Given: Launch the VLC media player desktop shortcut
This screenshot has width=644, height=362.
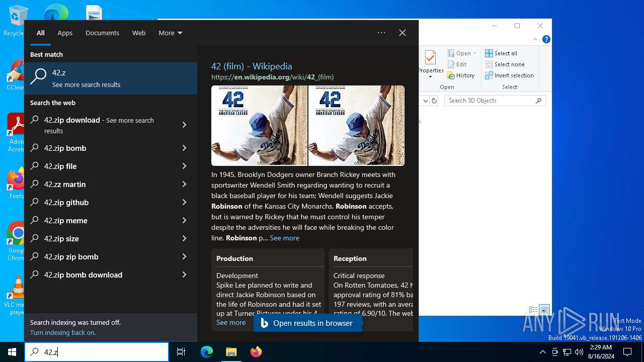Looking at the screenshot, I should pyautogui.click(x=16, y=296).
